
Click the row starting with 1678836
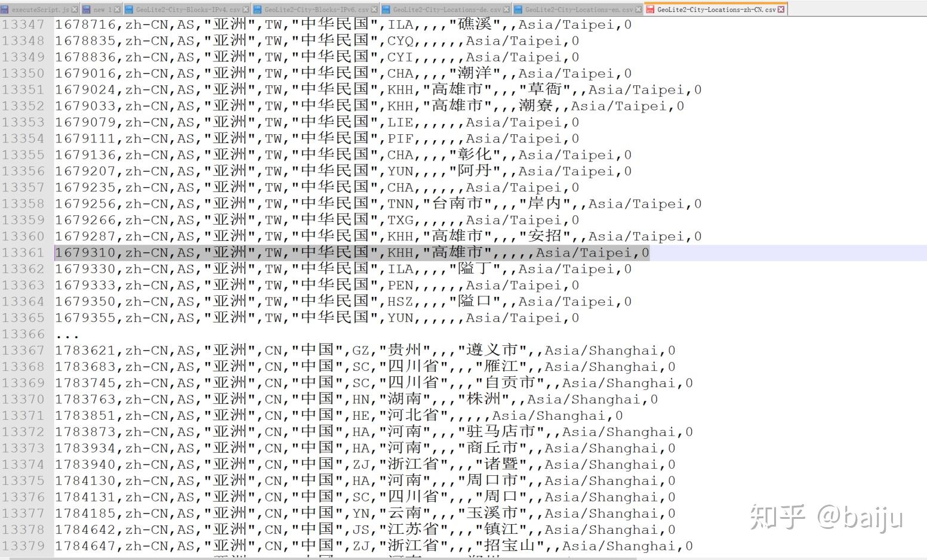click(317, 57)
